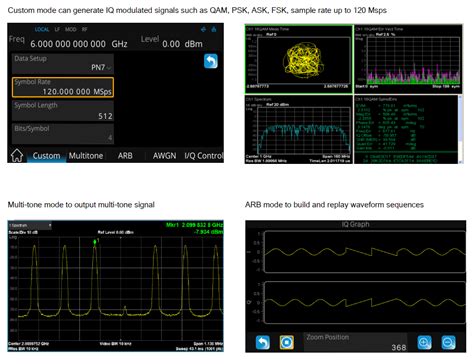Zoom out on the IQ Graph
474x364 pixels.
click(x=448, y=343)
